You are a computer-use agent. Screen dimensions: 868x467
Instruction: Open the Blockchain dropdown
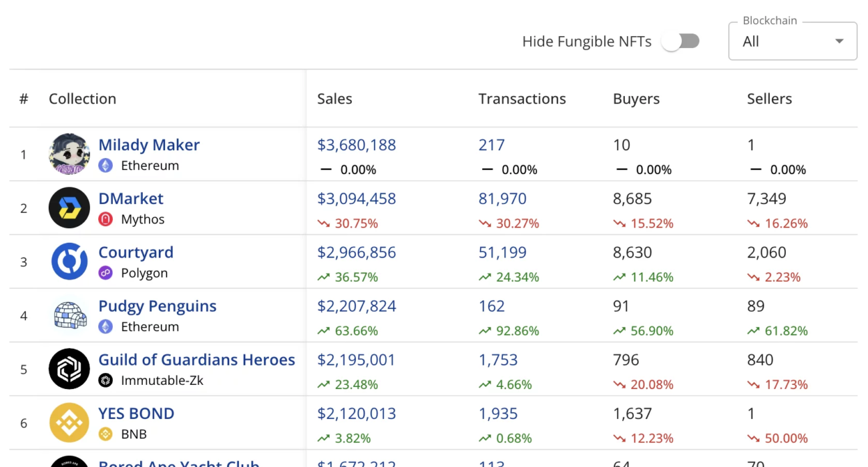792,41
